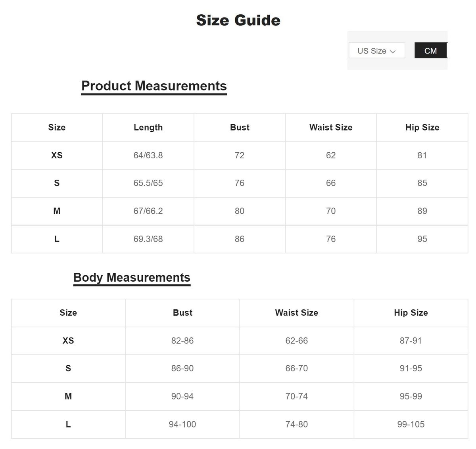Click Waist Size header in Body Measurements table

point(296,313)
